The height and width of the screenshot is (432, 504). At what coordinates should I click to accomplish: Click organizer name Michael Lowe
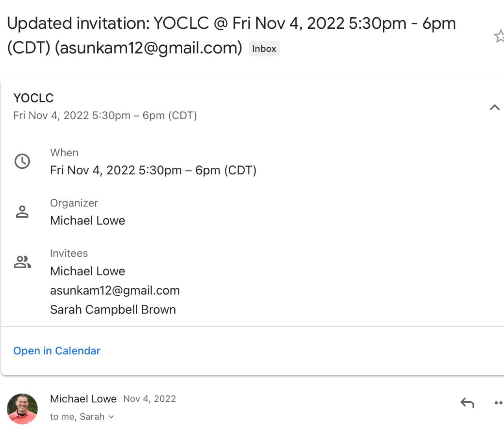87,221
